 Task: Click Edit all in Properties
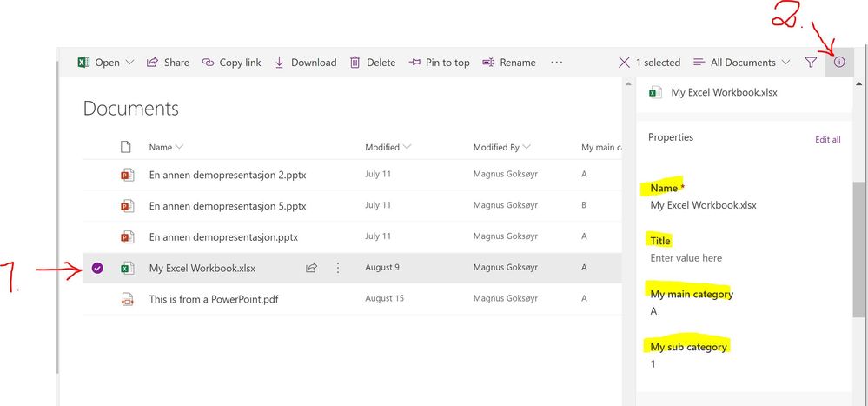(x=827, y=140)
